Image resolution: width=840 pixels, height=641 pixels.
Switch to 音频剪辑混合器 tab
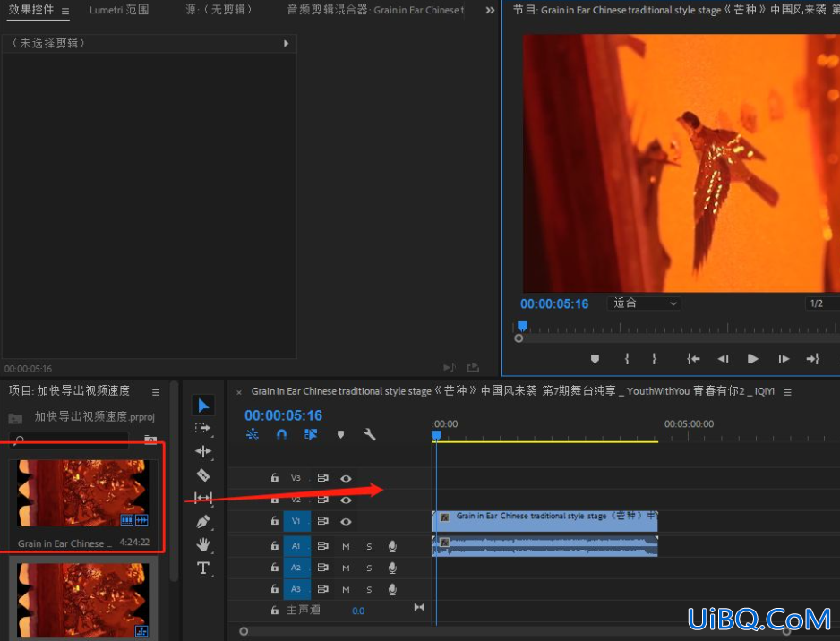click(375, 10)
